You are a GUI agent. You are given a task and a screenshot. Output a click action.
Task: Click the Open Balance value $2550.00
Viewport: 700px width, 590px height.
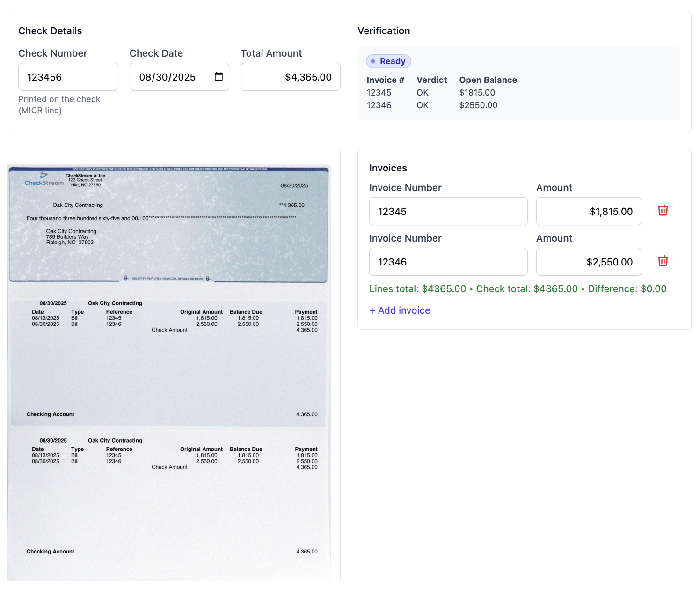point(478,105)
